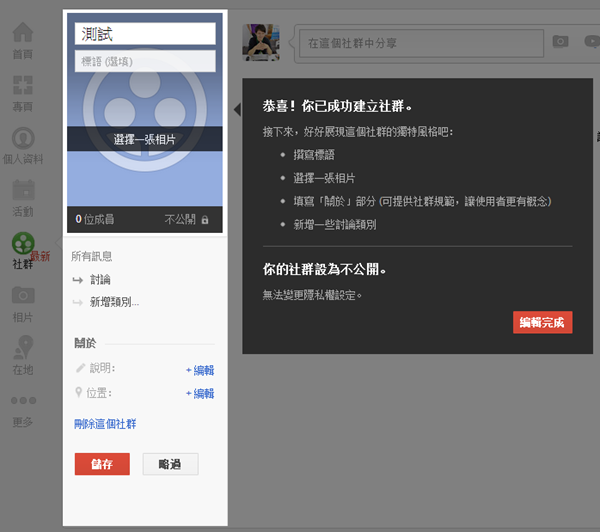Open the 活動 events calendar icon
This screenshot has width=600, height=532.
[x=23, y=190]
